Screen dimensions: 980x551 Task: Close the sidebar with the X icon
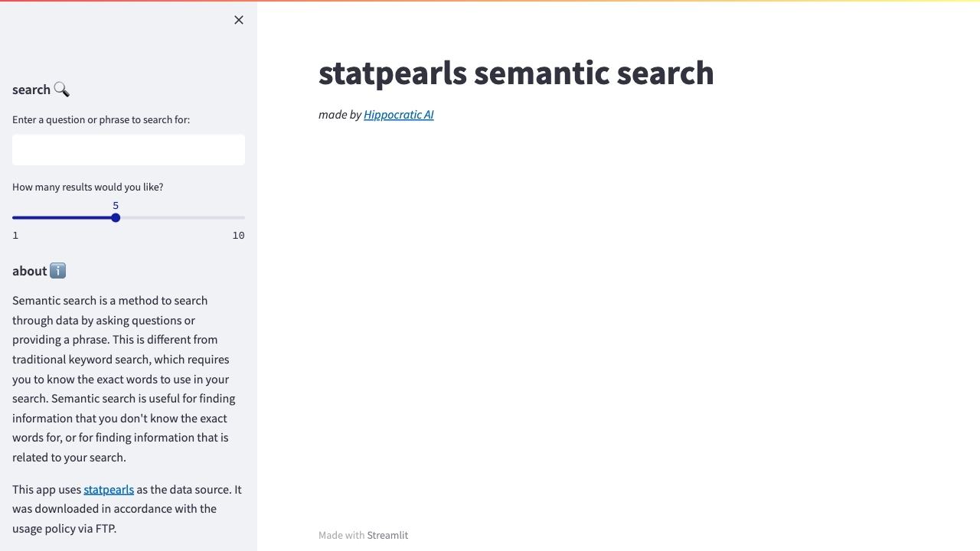click(x=239, y=20)
